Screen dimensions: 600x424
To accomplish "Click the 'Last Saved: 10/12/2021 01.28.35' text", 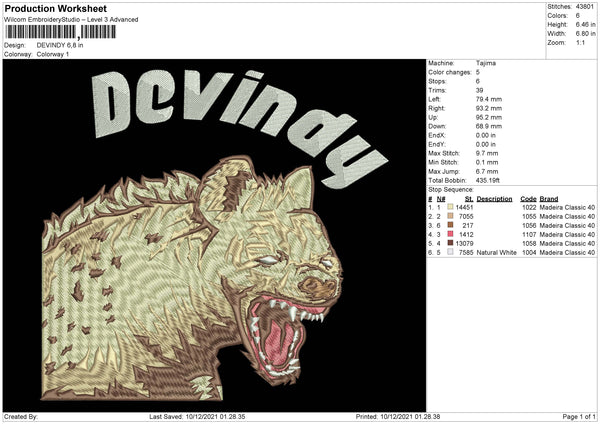I will coord(197,416).
